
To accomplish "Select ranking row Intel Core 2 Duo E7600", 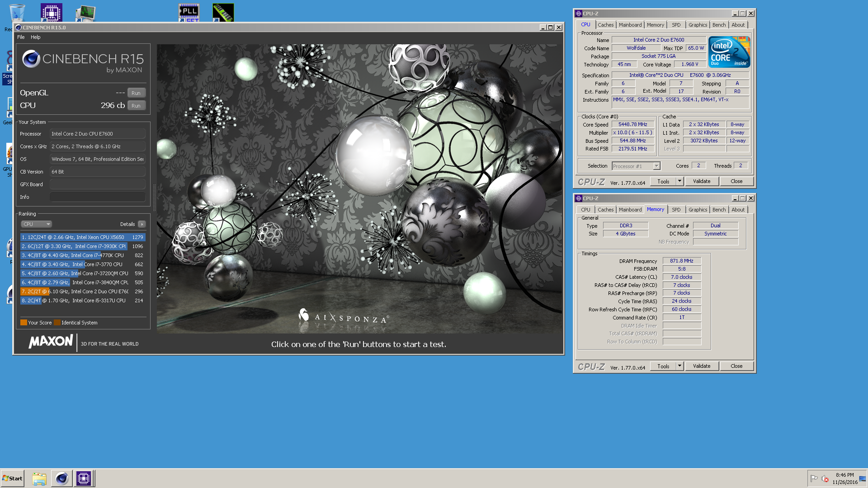I will click(83, 291).
